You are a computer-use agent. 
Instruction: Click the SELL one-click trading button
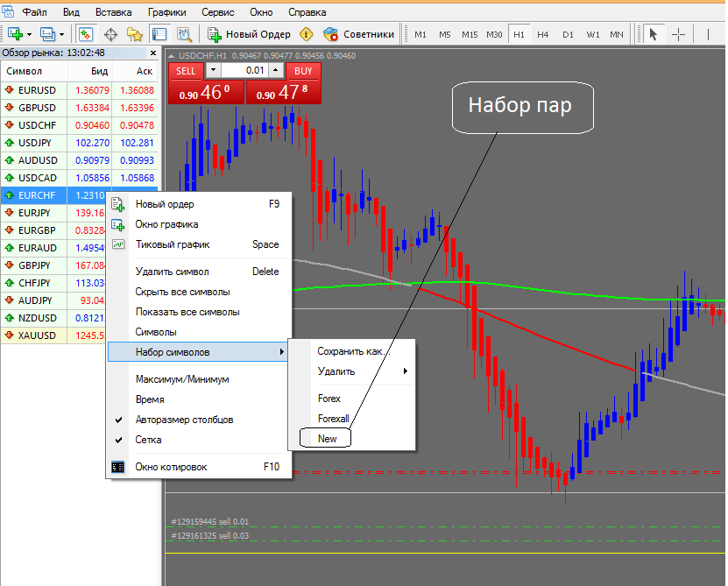[187, 71]
